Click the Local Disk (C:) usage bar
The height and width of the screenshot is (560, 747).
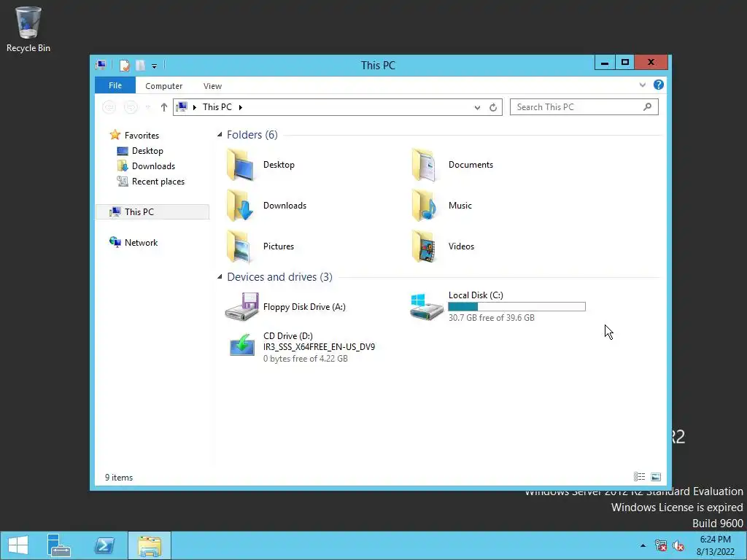point(517,307)
